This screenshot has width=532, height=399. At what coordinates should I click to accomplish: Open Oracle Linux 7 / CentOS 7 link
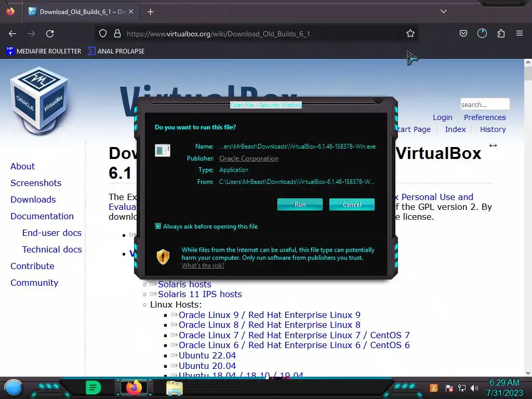click(x=294, y=335)
